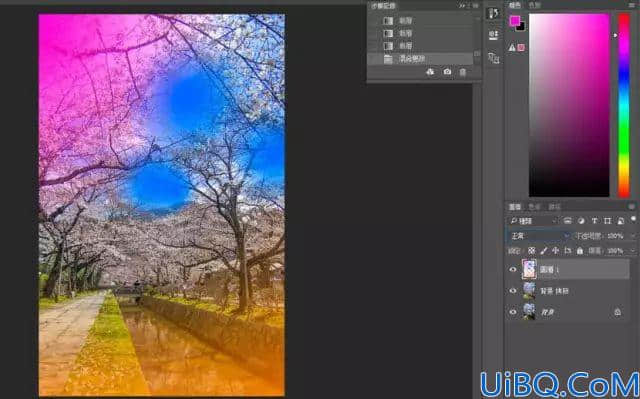Image resolution: width=640 pixels, height=399 pixels.
Task: Select the last history state in History panel
Action: (x=420, y=59)
